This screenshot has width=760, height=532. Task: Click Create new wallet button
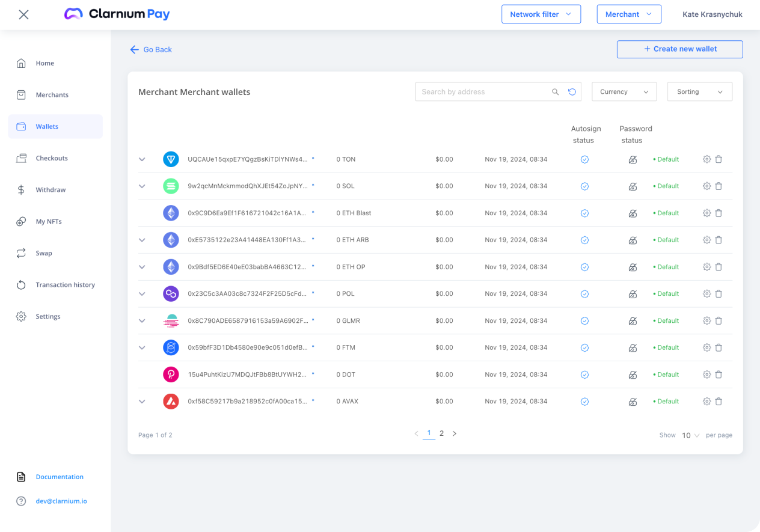point(680,49)
